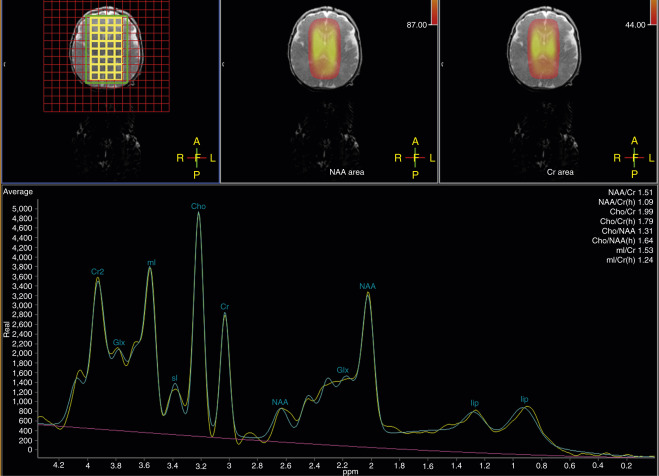Image resolution: width=659 pixels, height=476 pixels.
Task: Click the Cr peak label near 3.0 ppm
Action: tap(225, 306)
